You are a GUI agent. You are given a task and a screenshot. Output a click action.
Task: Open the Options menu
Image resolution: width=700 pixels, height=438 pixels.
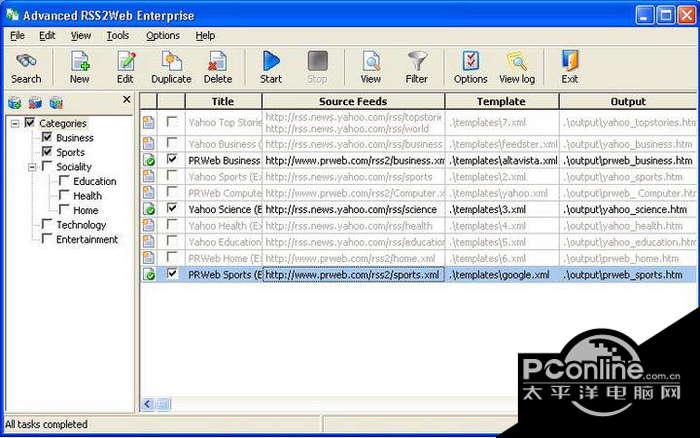(163, 35)
